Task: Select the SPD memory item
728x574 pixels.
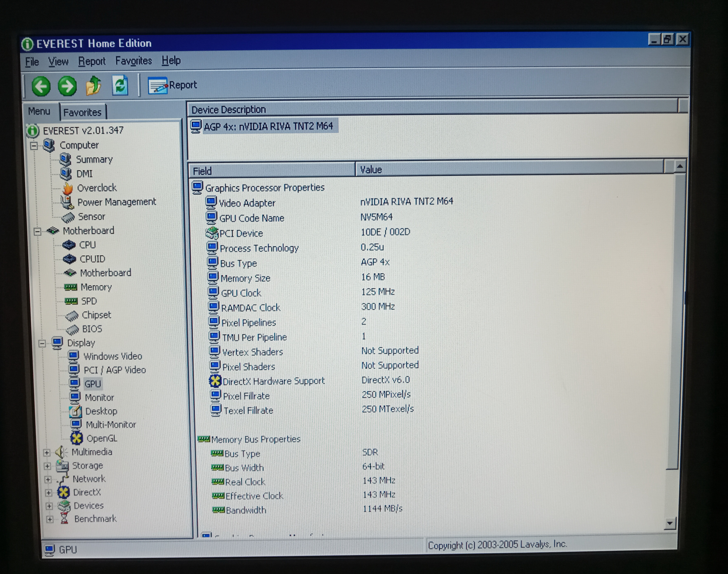Action: (x=89, y=301)
